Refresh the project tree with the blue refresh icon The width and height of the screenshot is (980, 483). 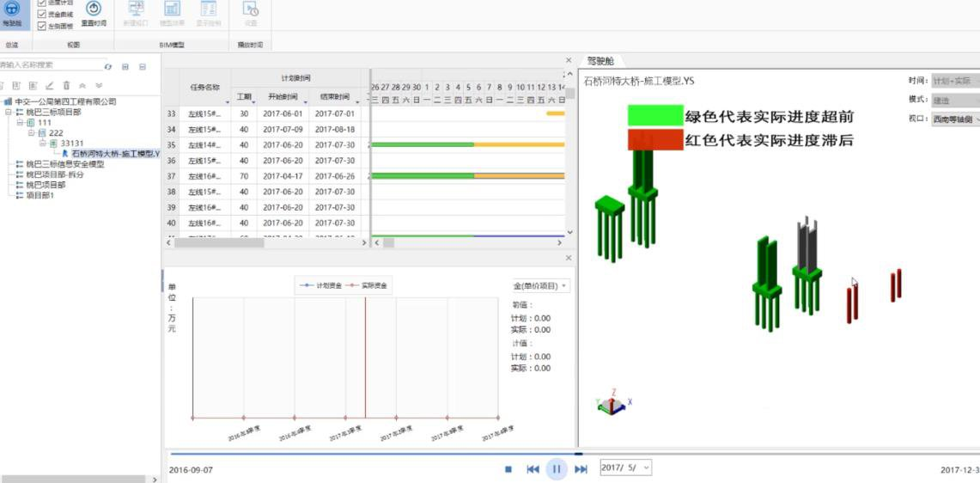108,66
